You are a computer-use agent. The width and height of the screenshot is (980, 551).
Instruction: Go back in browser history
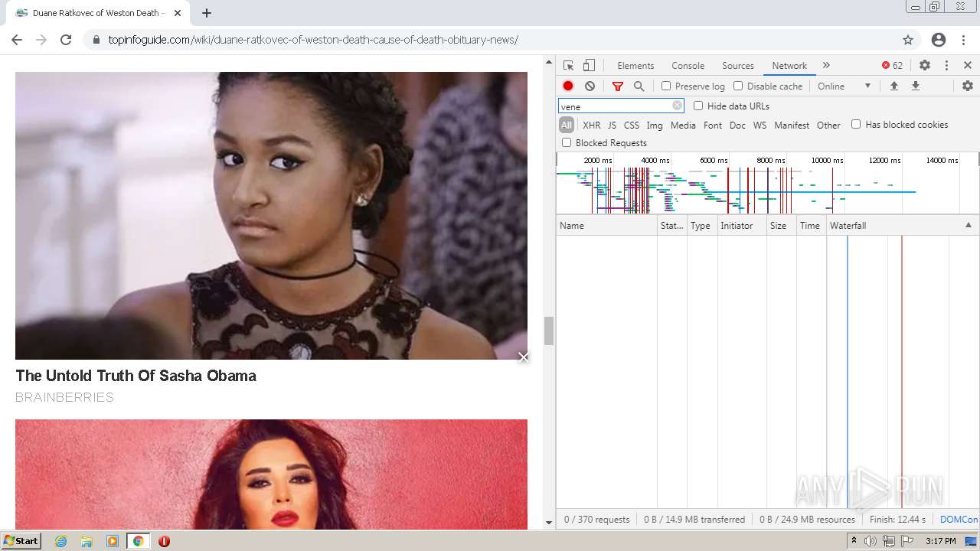[17, 40]
